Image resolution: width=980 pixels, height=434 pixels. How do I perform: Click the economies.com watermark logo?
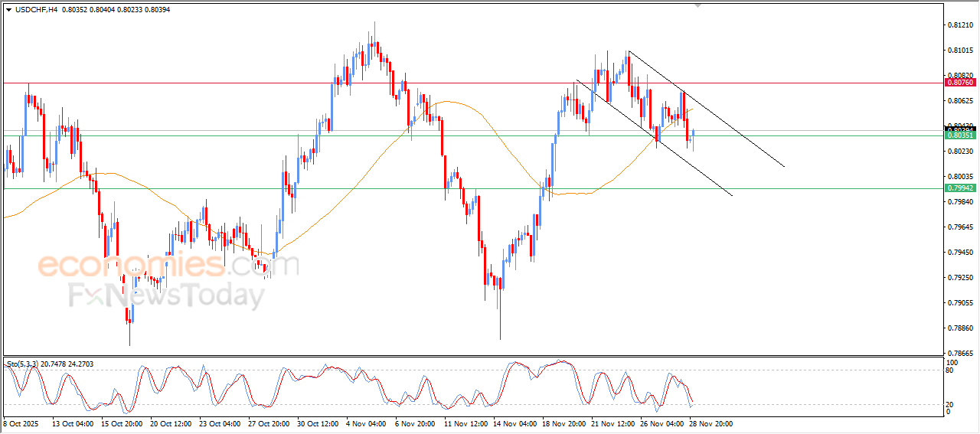(x=168, y=266)
